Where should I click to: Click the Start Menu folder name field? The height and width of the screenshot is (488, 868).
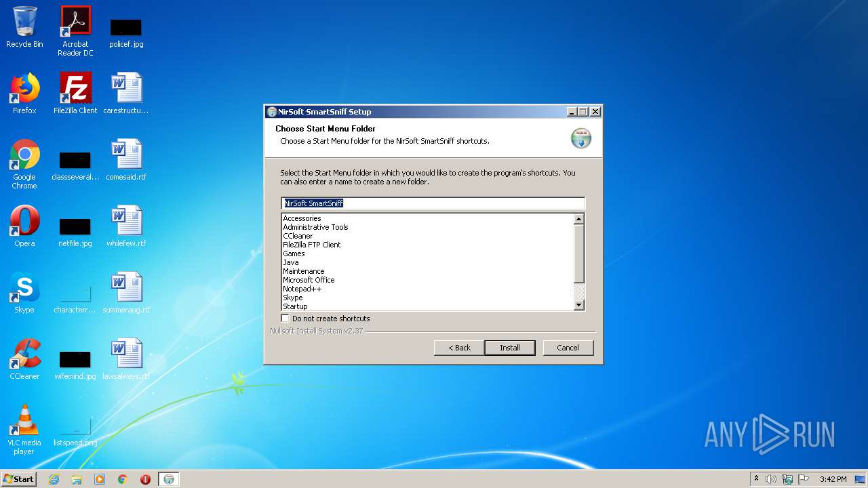click(433, 203)
